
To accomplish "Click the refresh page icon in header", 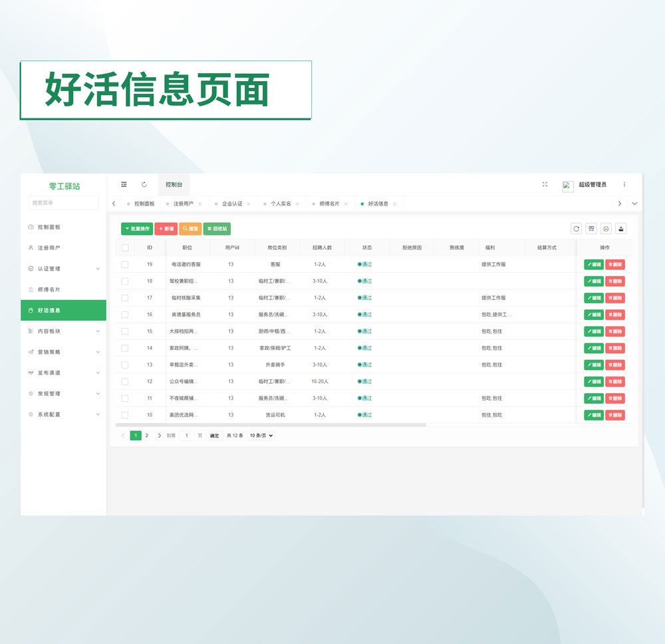I will (144, 184).
